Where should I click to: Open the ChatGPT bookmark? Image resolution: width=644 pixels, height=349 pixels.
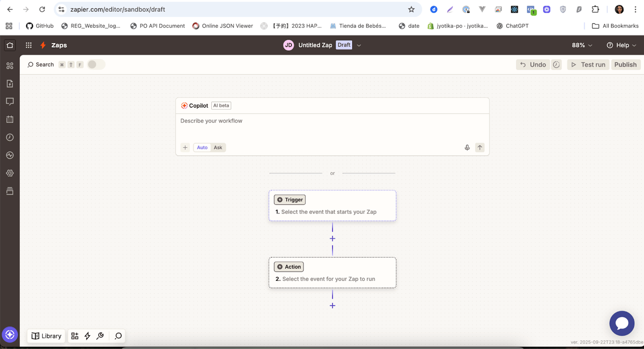512,26
